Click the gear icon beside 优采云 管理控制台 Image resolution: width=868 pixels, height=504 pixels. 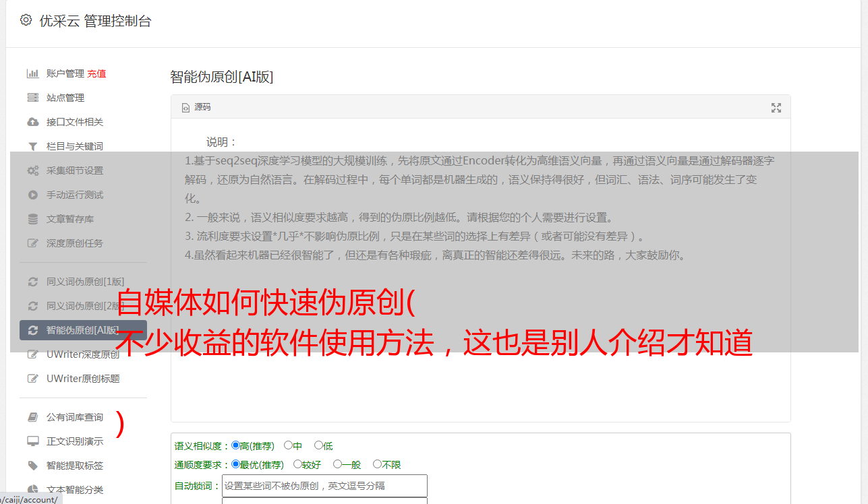point(26,20)
